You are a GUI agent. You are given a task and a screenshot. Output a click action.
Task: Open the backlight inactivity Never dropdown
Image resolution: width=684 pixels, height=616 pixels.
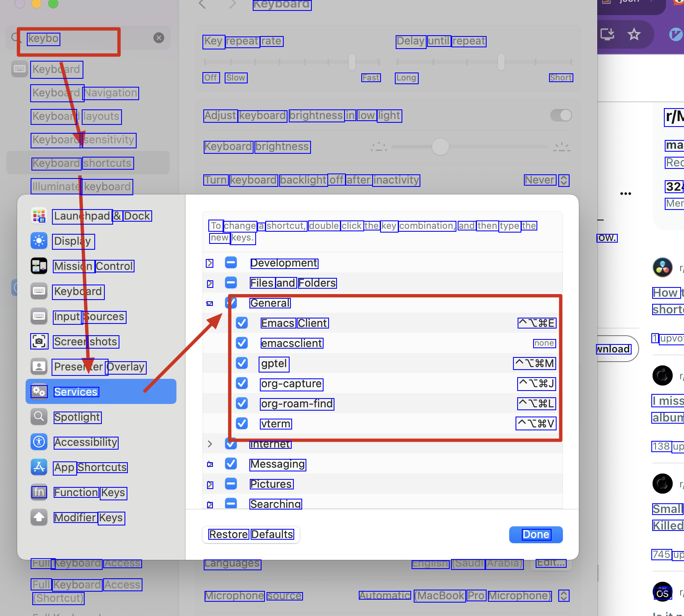point(547,180)
